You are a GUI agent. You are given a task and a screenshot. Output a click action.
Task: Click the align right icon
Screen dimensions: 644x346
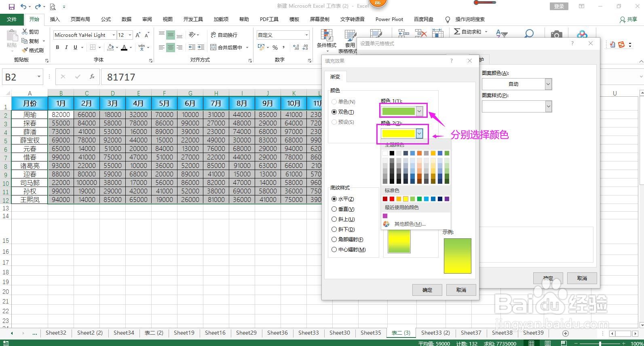pos(179,47)
